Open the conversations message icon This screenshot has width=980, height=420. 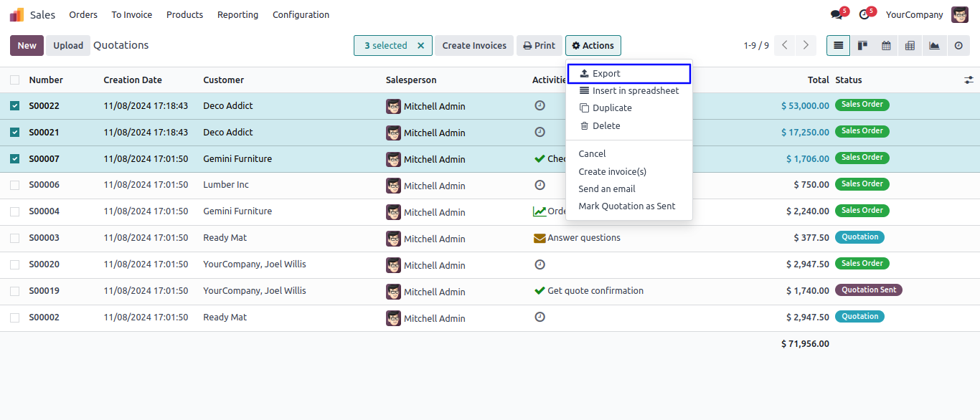(x=837, y=15)
